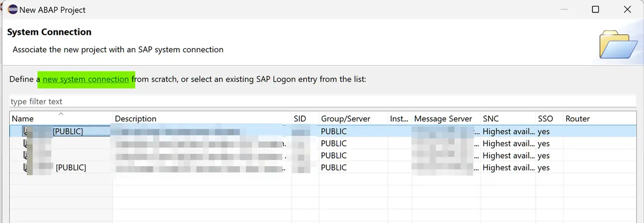Click 'Highest avail...' in the last row
The image size is (644, 223).
509,168
